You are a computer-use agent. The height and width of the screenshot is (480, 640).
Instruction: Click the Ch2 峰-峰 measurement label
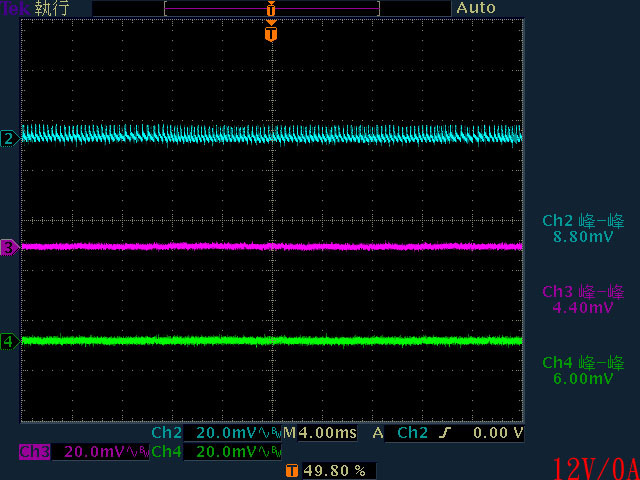point(583,221)
